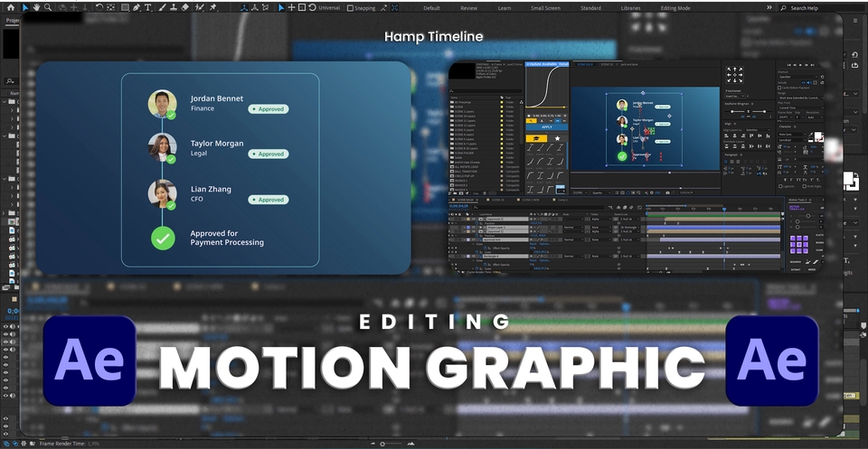This screenshot has height=449, width=868.
Task: Toggle snap to collapsed compositions icon
Action: 395,8
